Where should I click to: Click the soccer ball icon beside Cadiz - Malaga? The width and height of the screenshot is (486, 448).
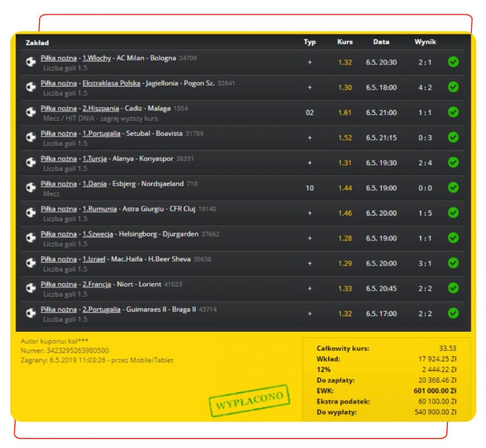click(x=30, y=113)
